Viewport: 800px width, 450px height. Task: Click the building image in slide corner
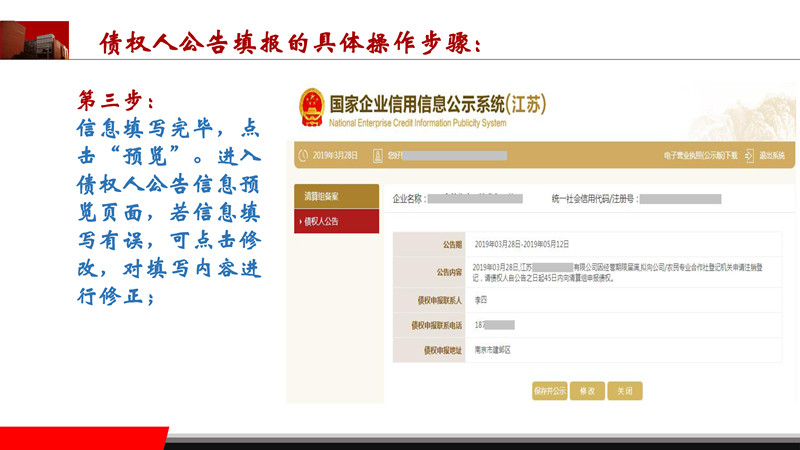click(x=35, y=40)
